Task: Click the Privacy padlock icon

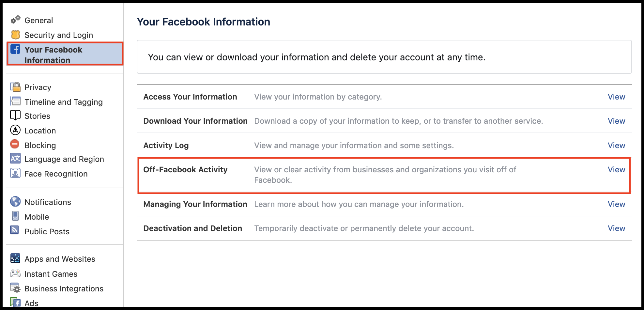Action: coord(15,87)
